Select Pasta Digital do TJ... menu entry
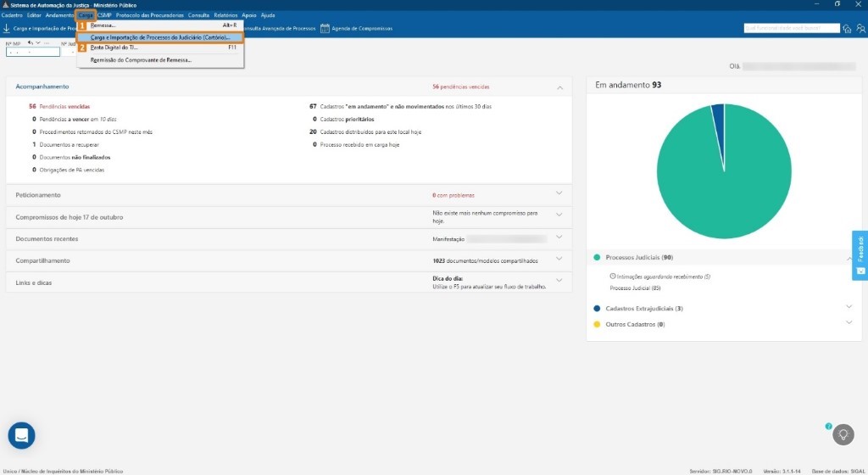The image size is (868, 475). pos(160,47)
